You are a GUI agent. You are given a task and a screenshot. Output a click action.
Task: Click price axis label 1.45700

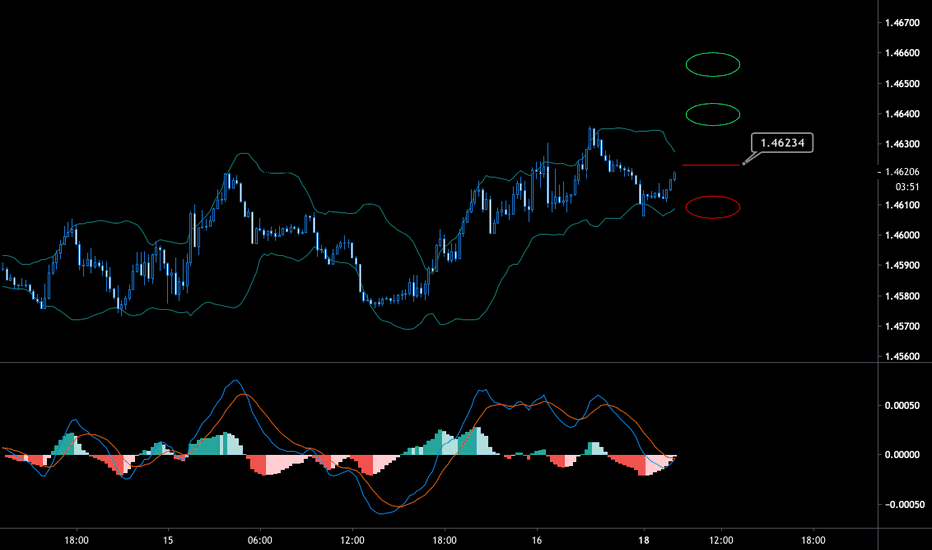point(902,326)
